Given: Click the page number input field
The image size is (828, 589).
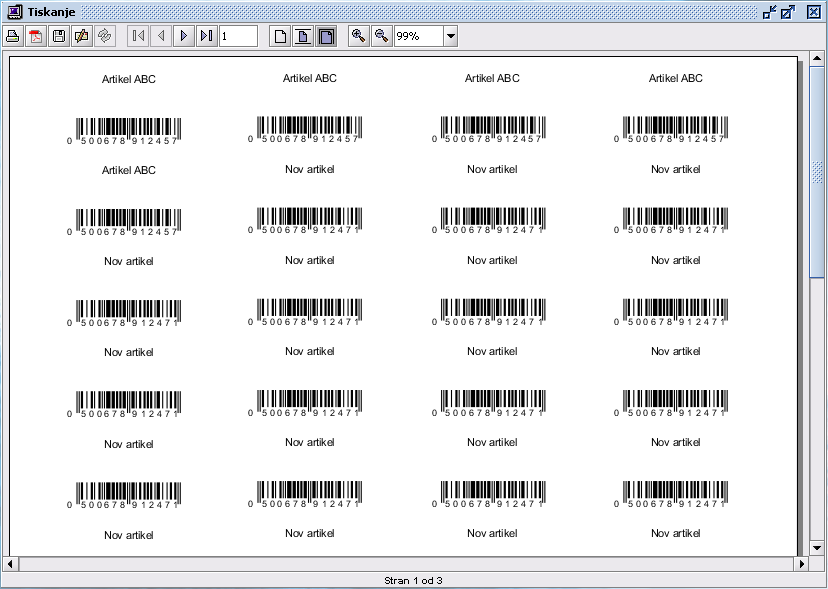Looking at the screenshot, I should (238, 36).
